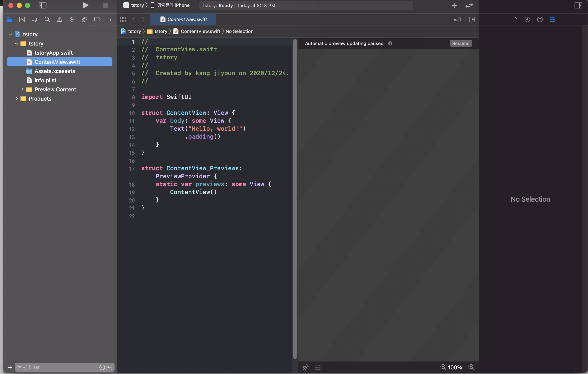Click the Run (play) button
The image size is (588, 374).
pyautogui.click(x=85, y=5)
